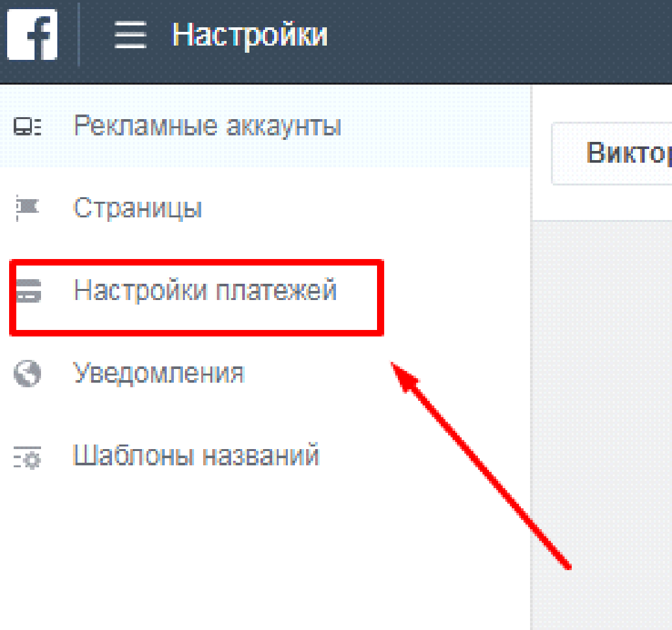Screen dimensions: 672x630
Task: Open Рекламные аккаунты section
Action: tap(207, 126)
